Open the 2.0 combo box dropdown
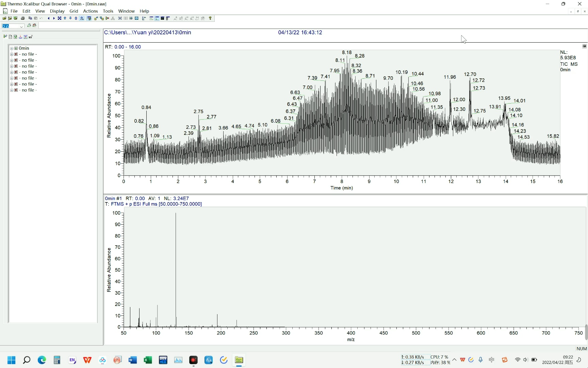The height and width of the screenshot is (368, 588). pos(21,27)
